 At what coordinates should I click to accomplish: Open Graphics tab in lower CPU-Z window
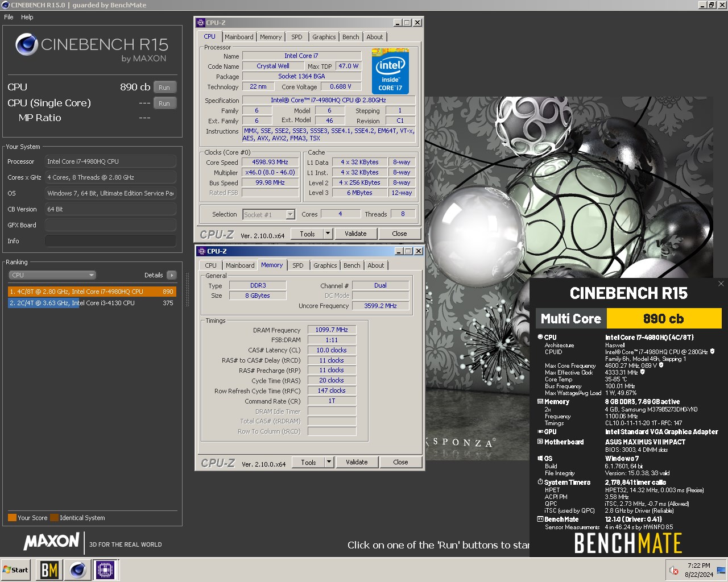click(x=325, y=265)
